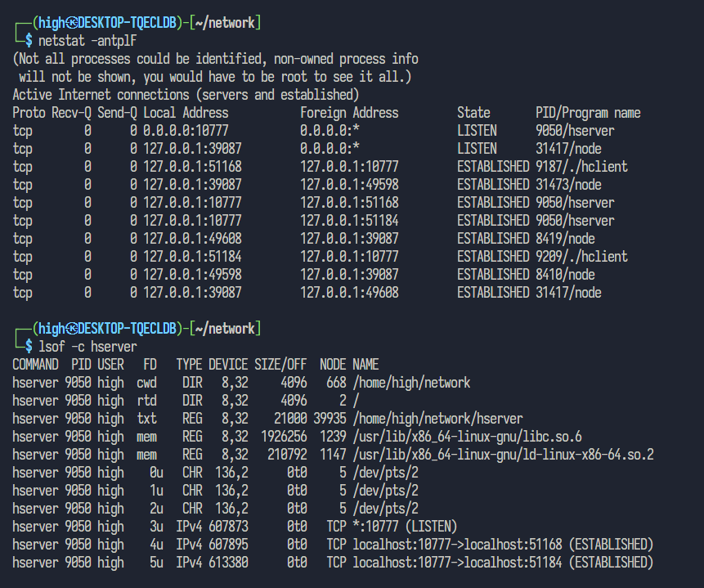Select the 9187/./hclient process entry
Viewport: 704px width, 588px height.
581,167
